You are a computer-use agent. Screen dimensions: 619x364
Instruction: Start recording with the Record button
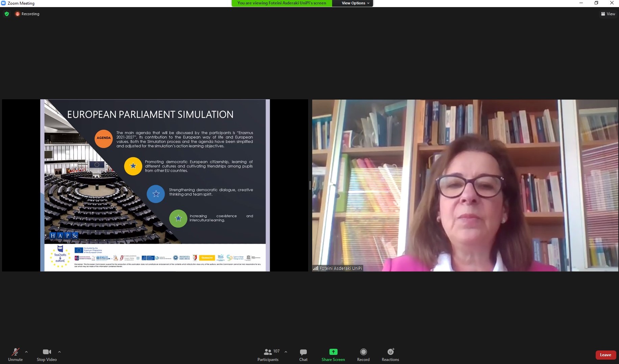(x=363, y=355)
